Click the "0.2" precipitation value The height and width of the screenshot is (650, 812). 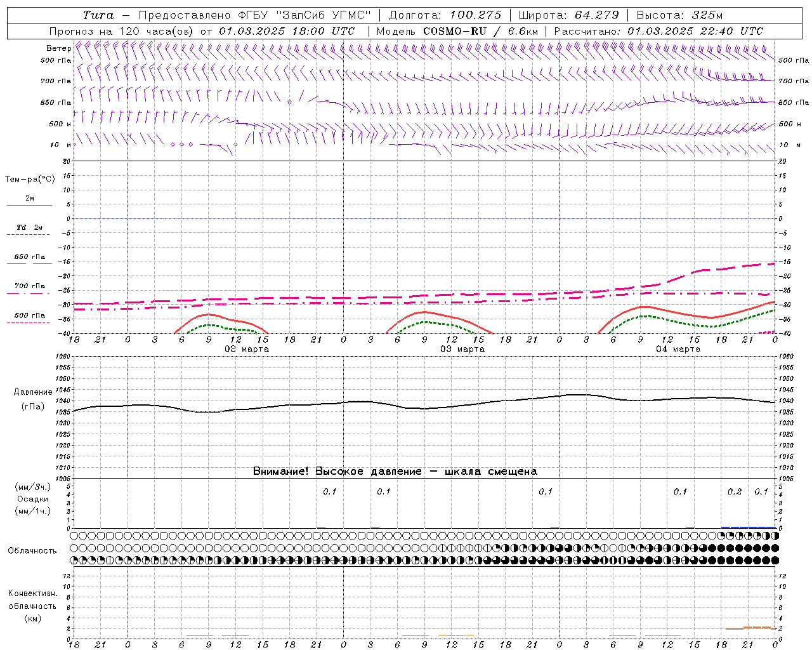(x=735, y=492)
